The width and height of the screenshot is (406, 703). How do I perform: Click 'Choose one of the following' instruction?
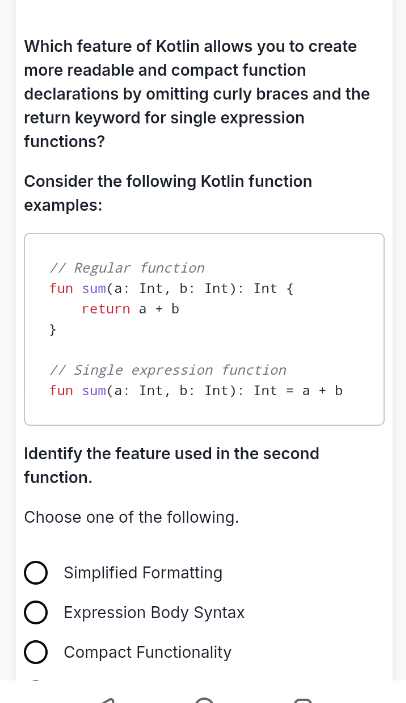point(132,517)
